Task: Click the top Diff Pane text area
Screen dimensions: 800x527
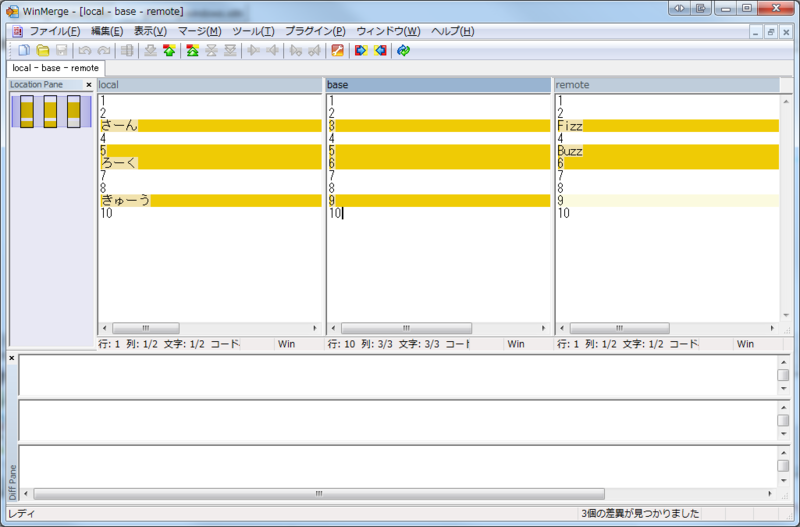Action: pos(398,375)
